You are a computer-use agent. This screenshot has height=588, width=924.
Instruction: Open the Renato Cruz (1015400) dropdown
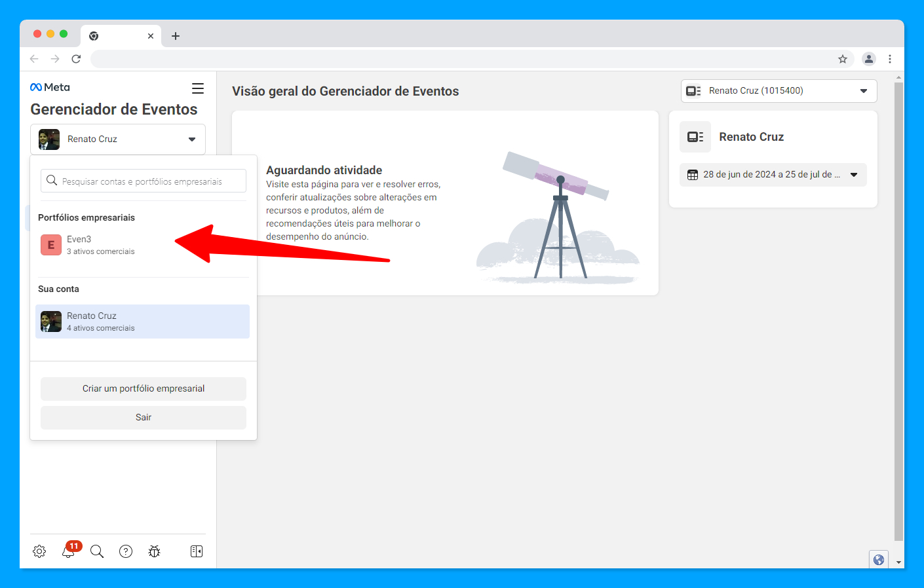tap(779, 91)
